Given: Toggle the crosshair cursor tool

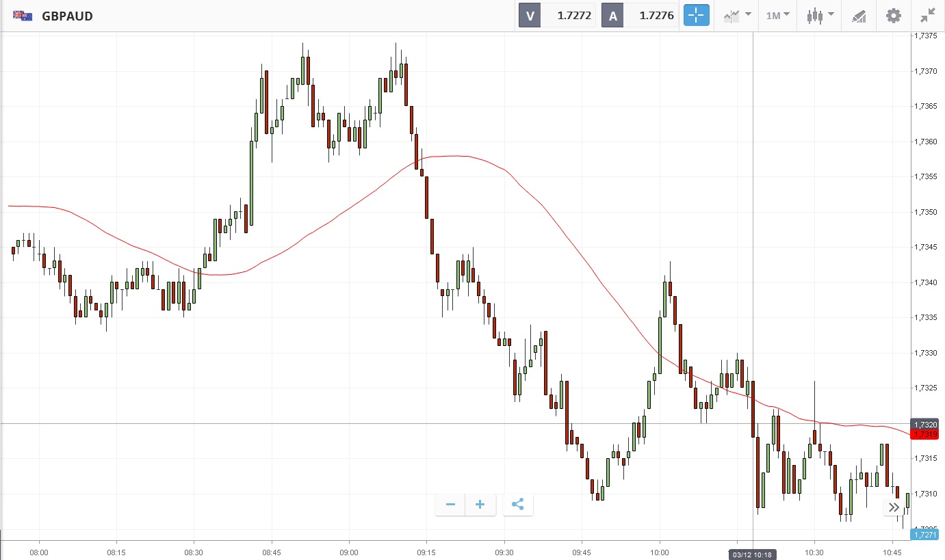Looking at the screenshot, I should 697,15.
